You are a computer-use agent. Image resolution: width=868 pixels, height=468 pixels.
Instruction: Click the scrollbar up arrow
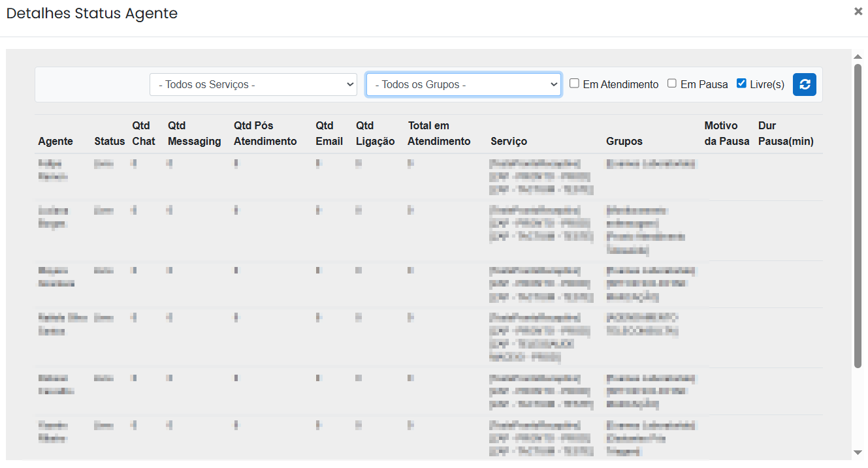tap(858, 57)
